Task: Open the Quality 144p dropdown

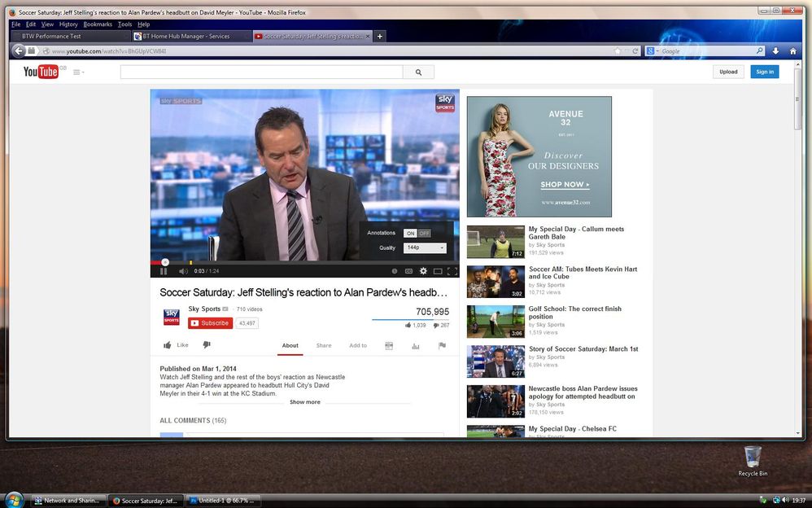Action: pos(425,247)
